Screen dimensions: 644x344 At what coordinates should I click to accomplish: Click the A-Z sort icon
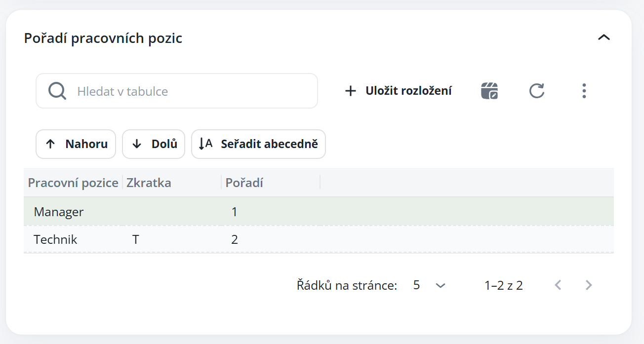[x=205, y=144]
